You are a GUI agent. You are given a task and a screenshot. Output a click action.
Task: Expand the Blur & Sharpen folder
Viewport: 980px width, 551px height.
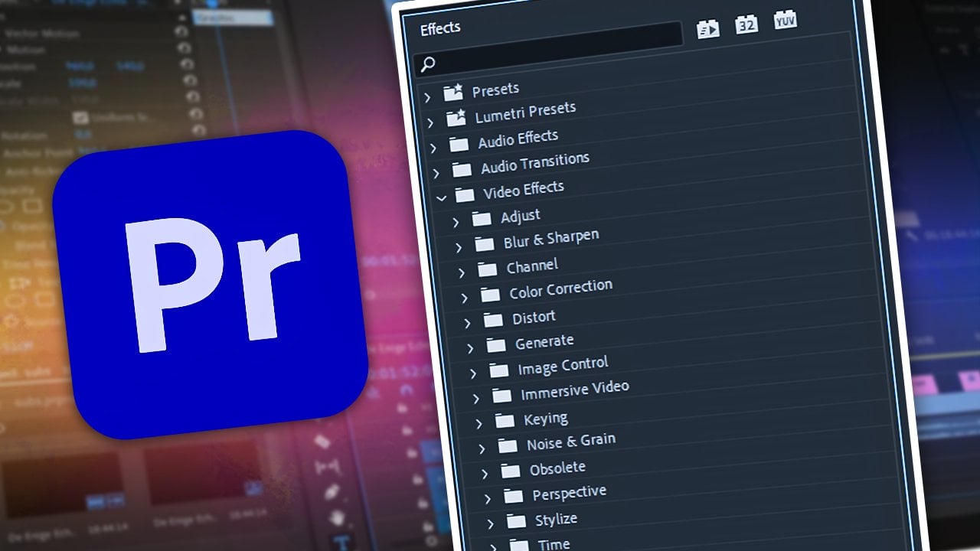(x=459, y=247)
